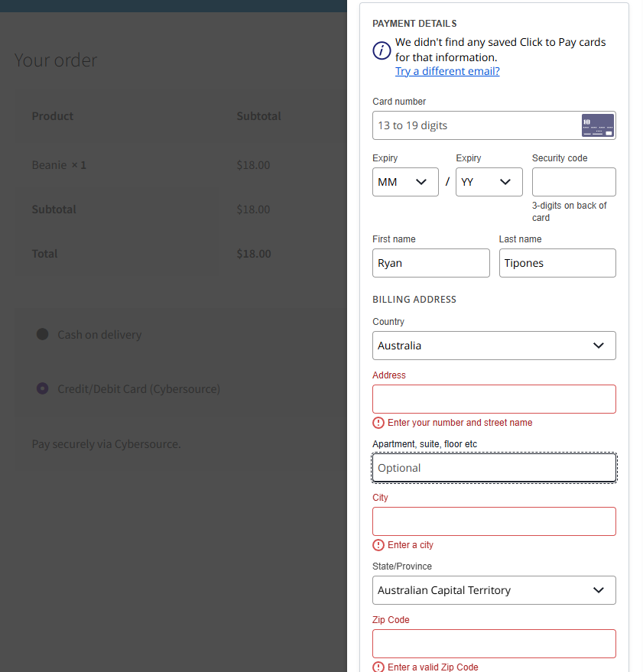Click the error icon beside Enter a city

click(x=378, y=545)
